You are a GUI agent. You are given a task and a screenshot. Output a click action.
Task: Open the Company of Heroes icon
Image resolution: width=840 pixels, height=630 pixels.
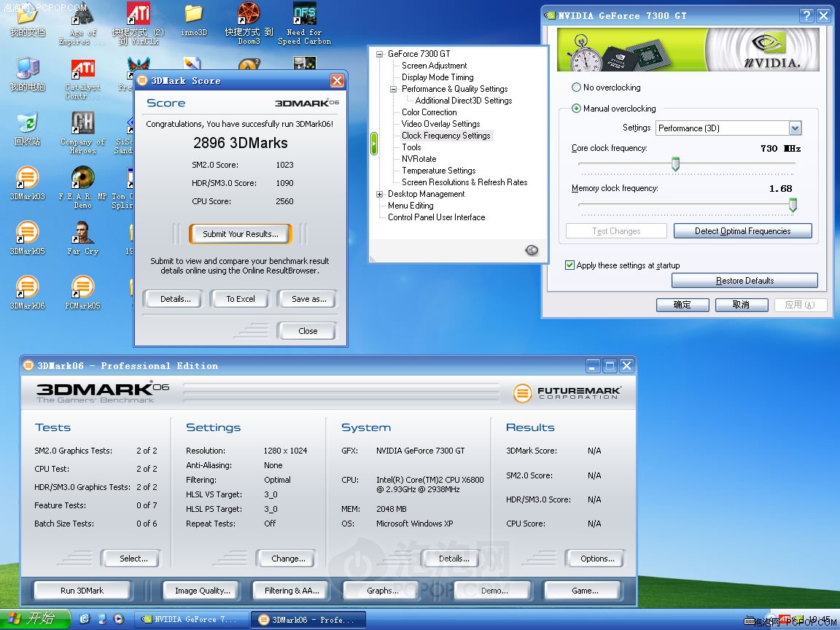pos(82,133)
